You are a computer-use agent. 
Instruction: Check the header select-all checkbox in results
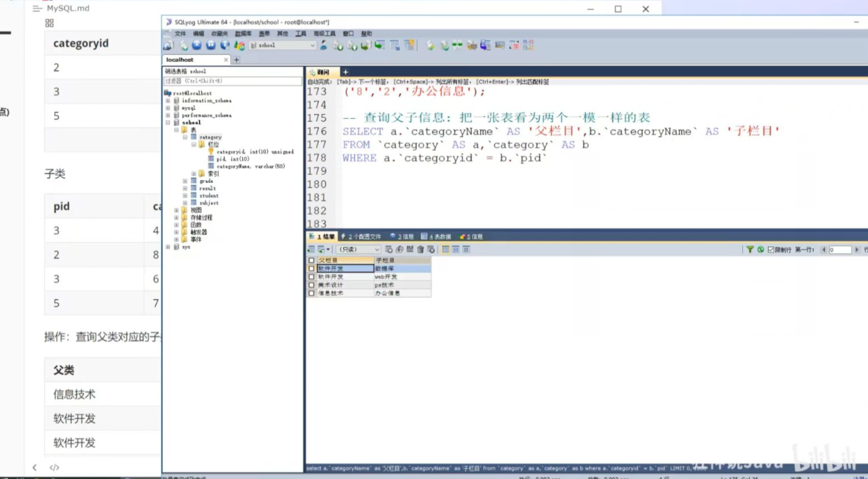point(311,260)
